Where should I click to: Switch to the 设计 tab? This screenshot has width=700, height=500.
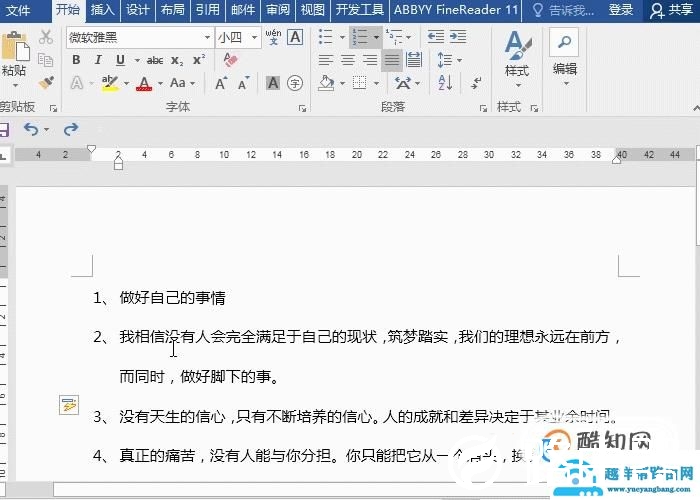pos(137,10)
